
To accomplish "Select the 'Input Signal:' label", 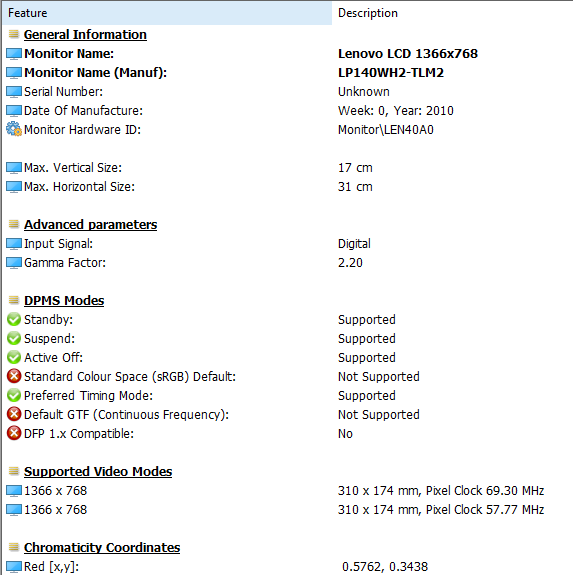I will (x=58, y=244).
